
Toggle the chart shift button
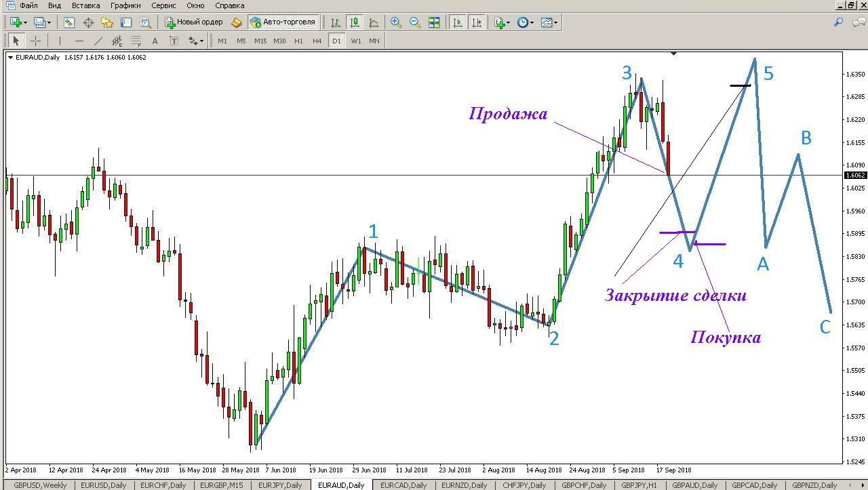477,22
